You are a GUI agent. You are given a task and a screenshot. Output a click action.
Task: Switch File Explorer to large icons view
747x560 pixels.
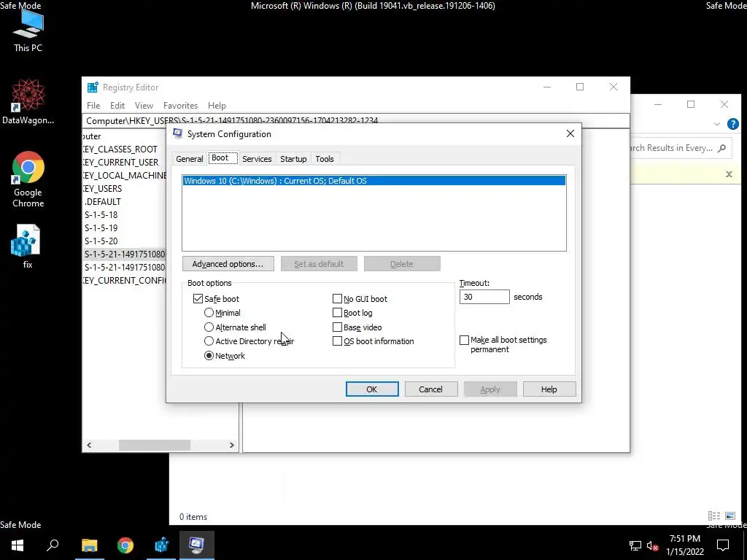[x=729, y=516]
